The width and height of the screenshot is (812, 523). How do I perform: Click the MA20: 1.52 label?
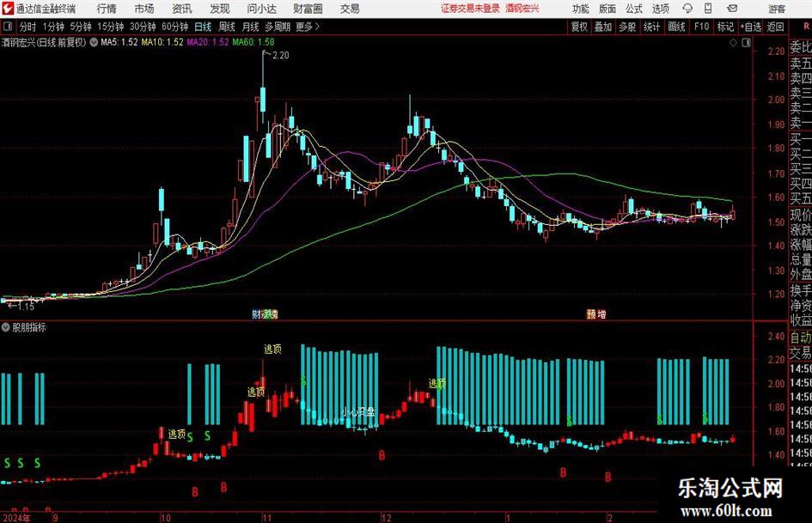[208, 42]
